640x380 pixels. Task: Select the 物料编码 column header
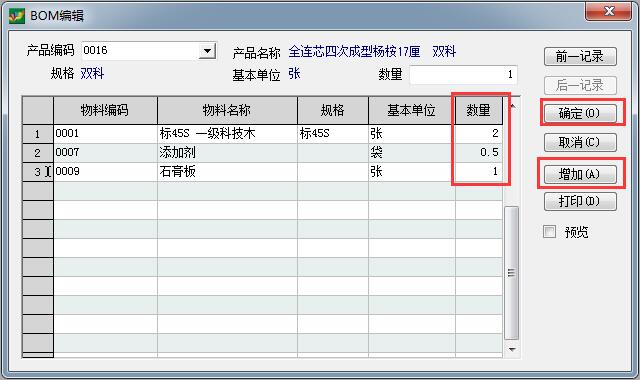pyautogui.click(x=105, y=110)
